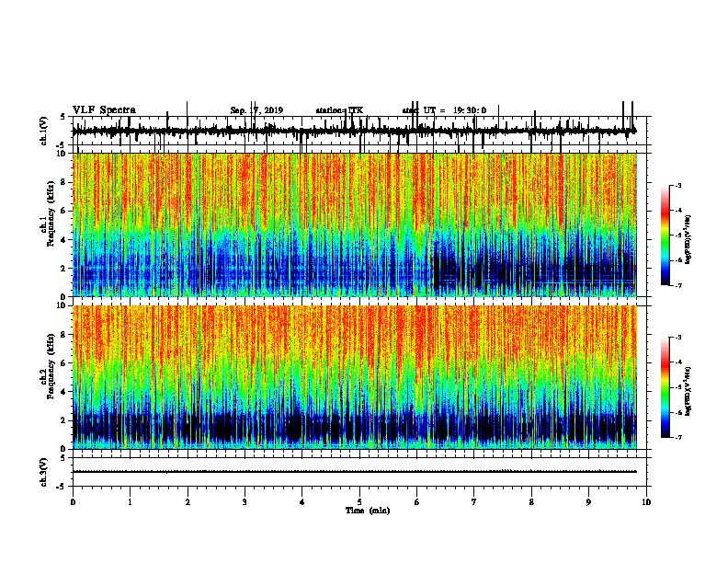Click the ch.1 colorbar "log(PSD)" label

[x=688, y=240]
